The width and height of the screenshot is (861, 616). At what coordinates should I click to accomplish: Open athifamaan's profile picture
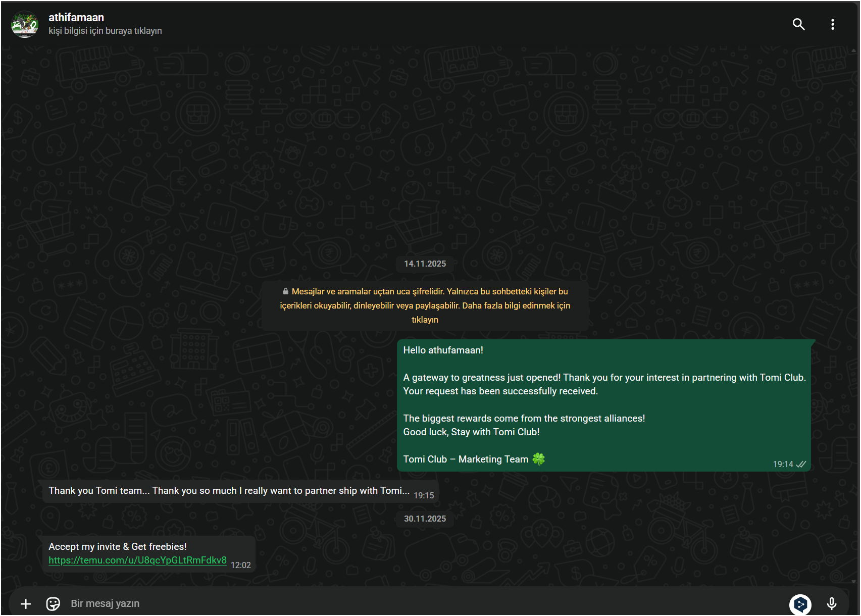coord(25,24)
